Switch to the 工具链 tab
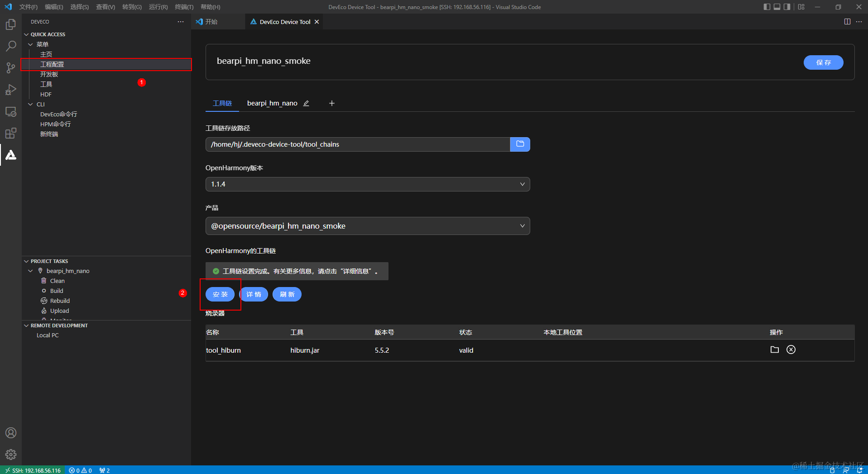 click(x=222, y=103)
